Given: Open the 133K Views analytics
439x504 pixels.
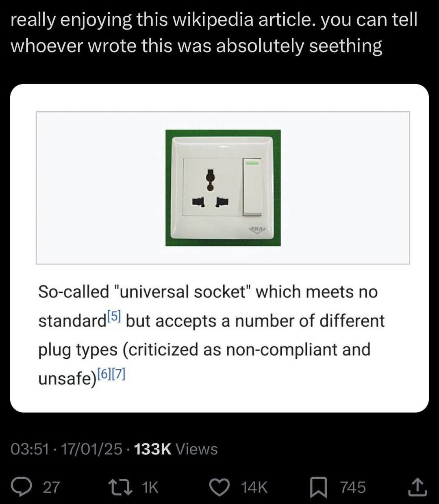Looking at the screenshot, I should [176, 449].
